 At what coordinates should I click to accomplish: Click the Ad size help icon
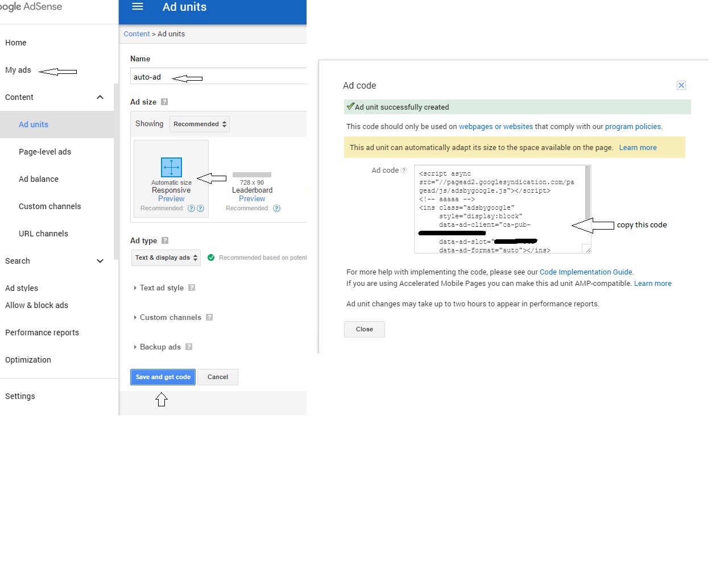[x=164, y=102]
